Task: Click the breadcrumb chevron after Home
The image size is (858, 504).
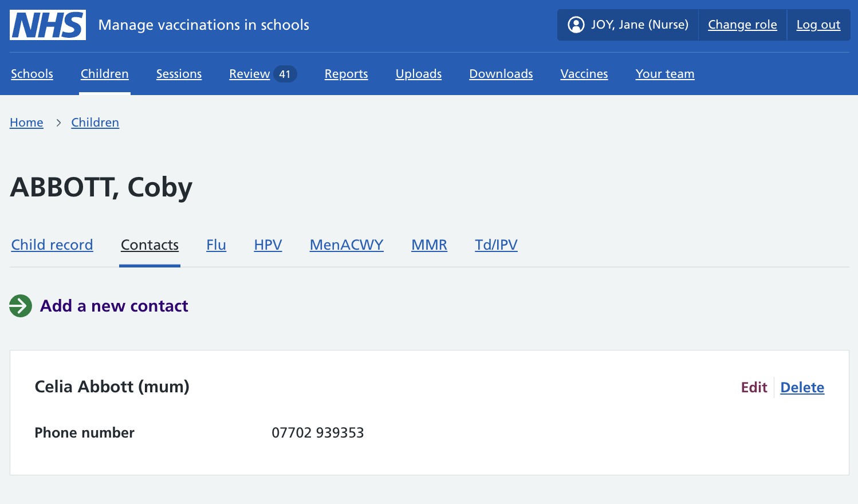Action: (58, 123)
